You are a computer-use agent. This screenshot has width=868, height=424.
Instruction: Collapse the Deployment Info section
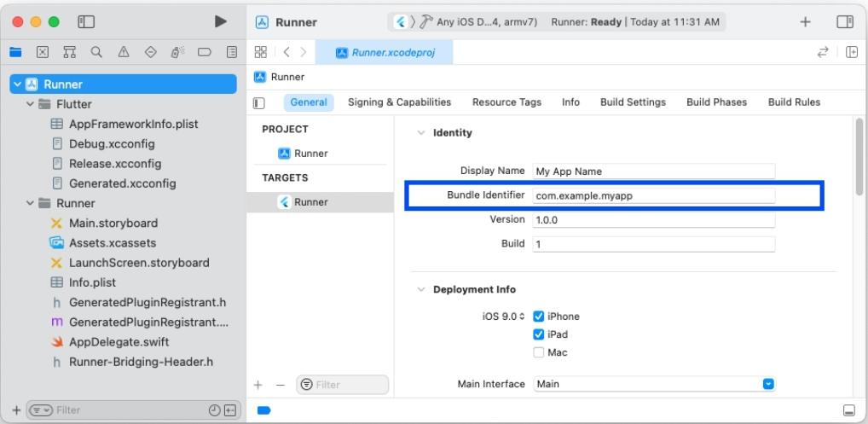(x=422, y=289)
